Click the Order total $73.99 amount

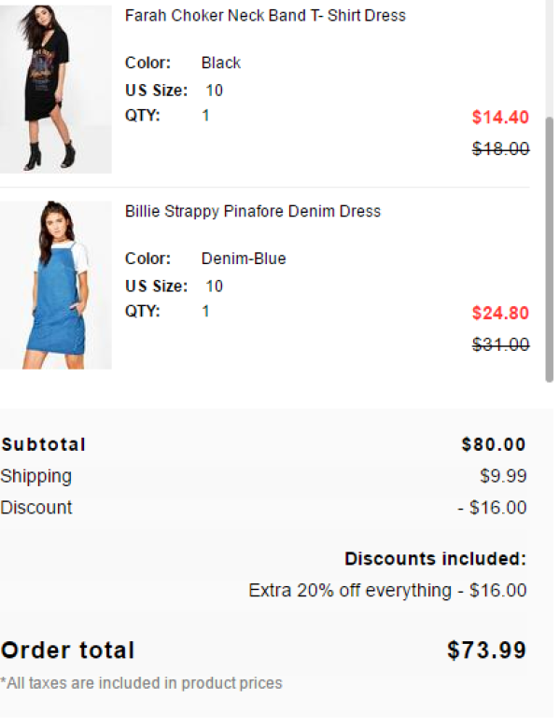point(486,650)
